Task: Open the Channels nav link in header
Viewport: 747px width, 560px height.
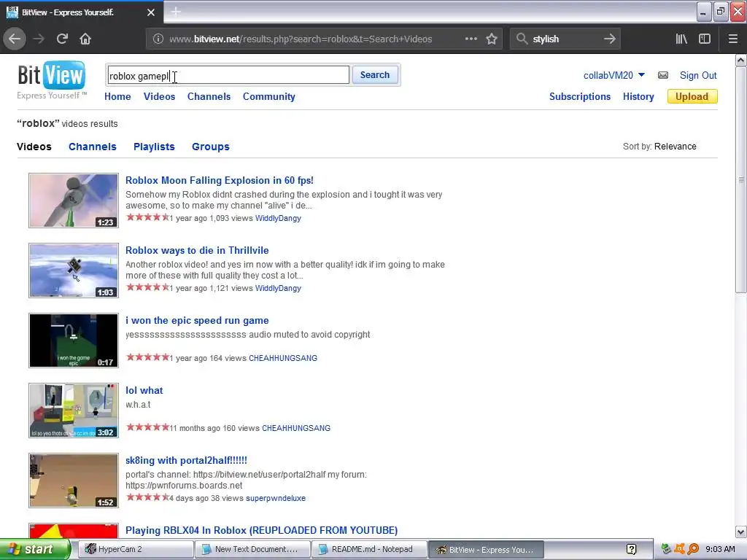Action: tap(209, 97)
